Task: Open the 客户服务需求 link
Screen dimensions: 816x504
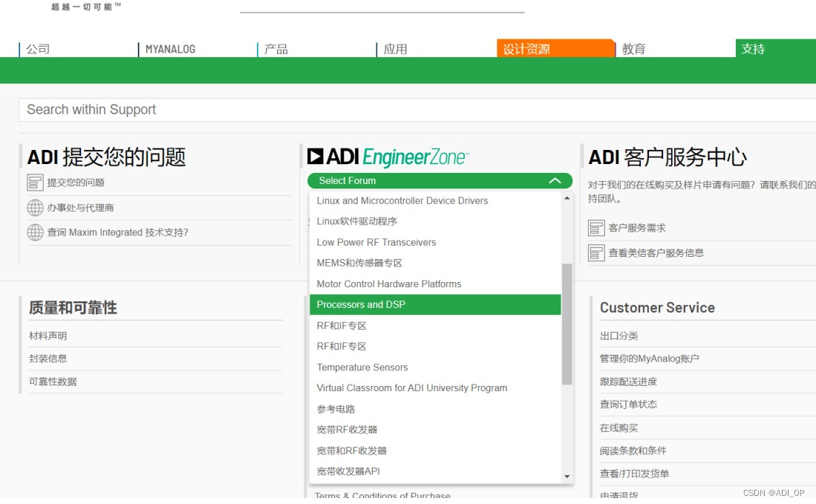Action: click(637, 228)
